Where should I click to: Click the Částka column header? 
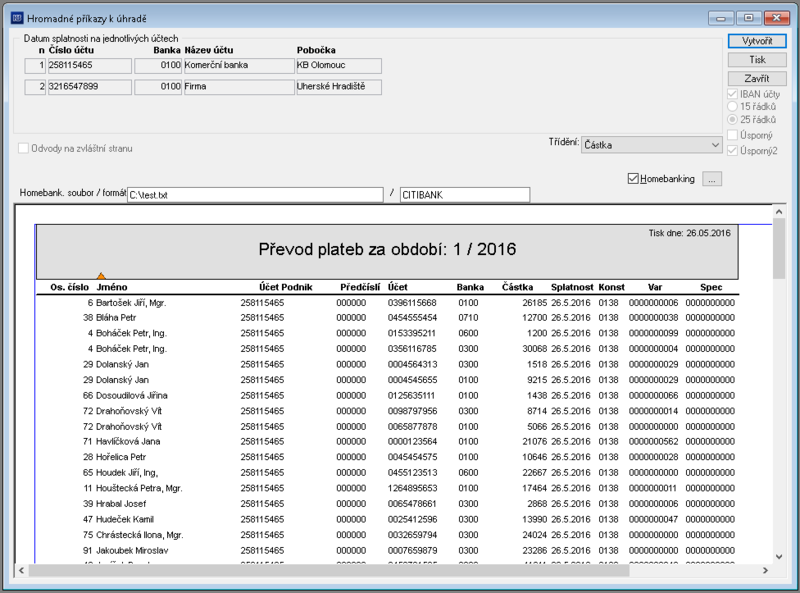[x=517, y=287]
